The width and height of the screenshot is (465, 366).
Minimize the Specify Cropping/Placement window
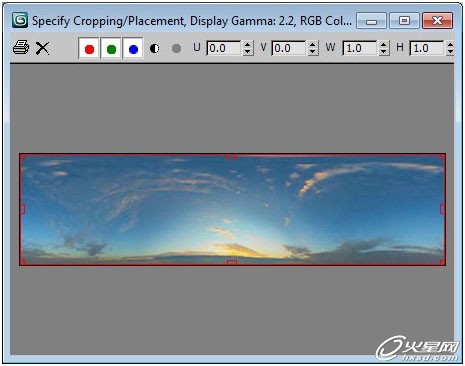pyautogui.click(x=371, y=21)
